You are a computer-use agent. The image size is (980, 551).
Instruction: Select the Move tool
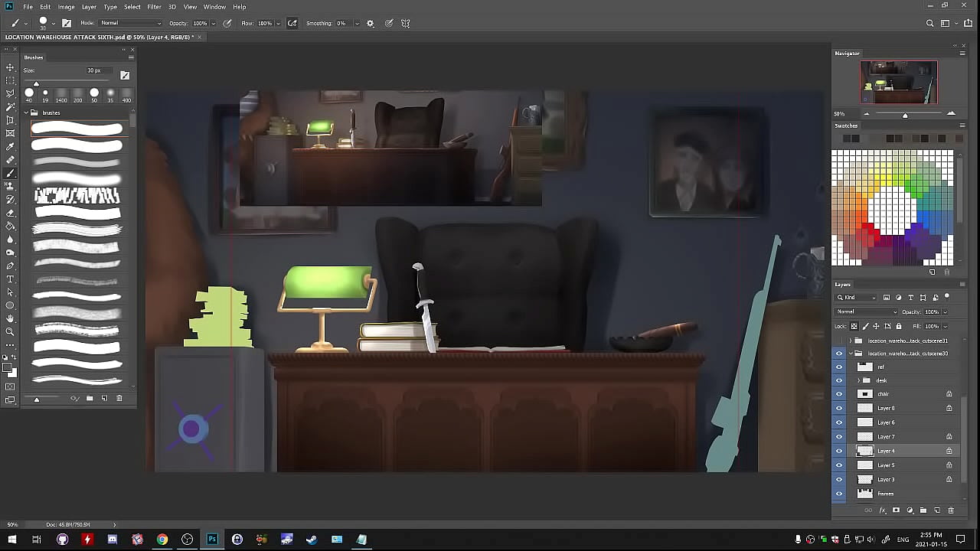(10, 67)
